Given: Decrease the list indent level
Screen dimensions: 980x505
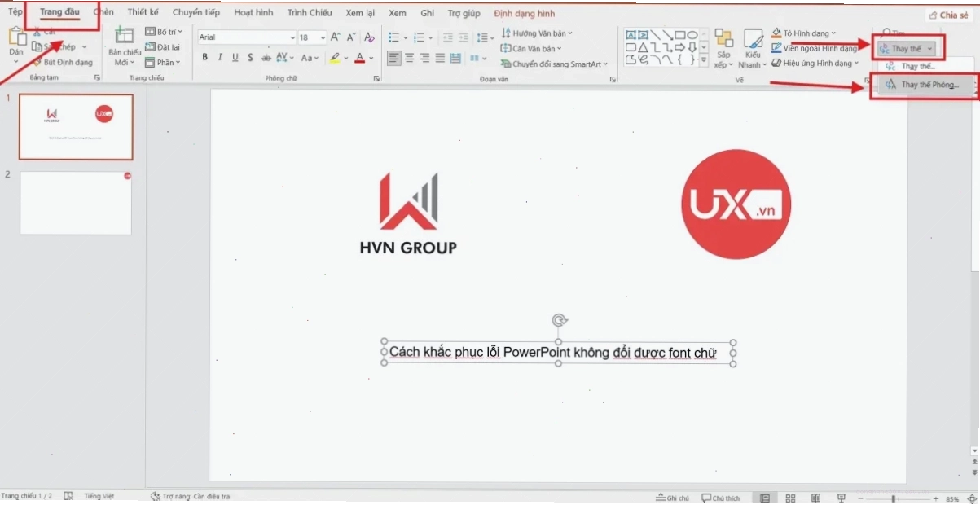Looking at the screenshot, I should click(446, 37).
